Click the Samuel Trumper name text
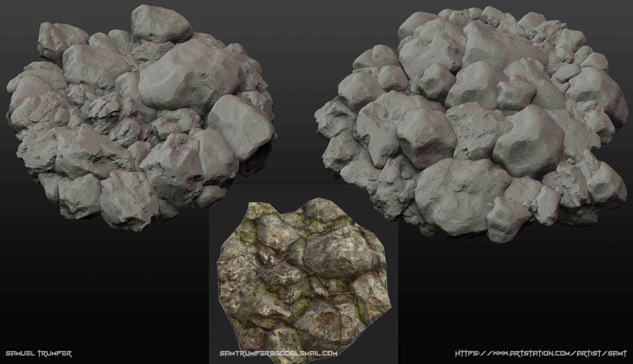633x364 pixels. click(x=39, y=354)
